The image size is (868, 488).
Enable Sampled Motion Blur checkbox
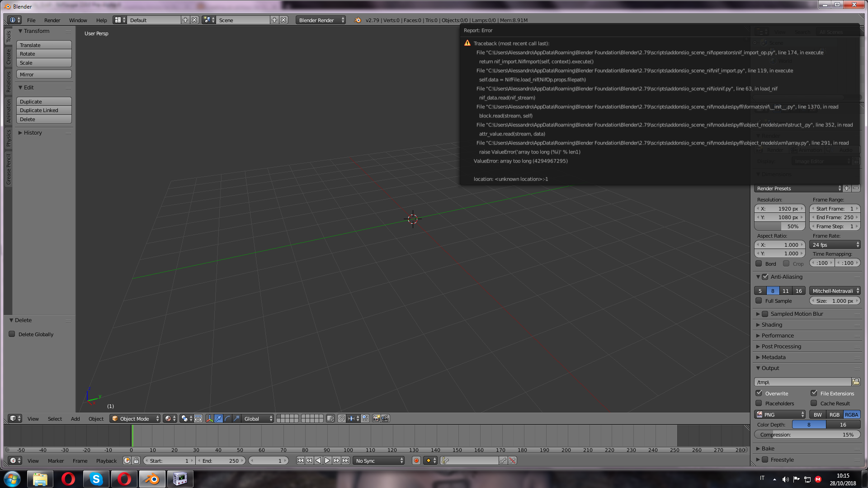pos(765,314)
